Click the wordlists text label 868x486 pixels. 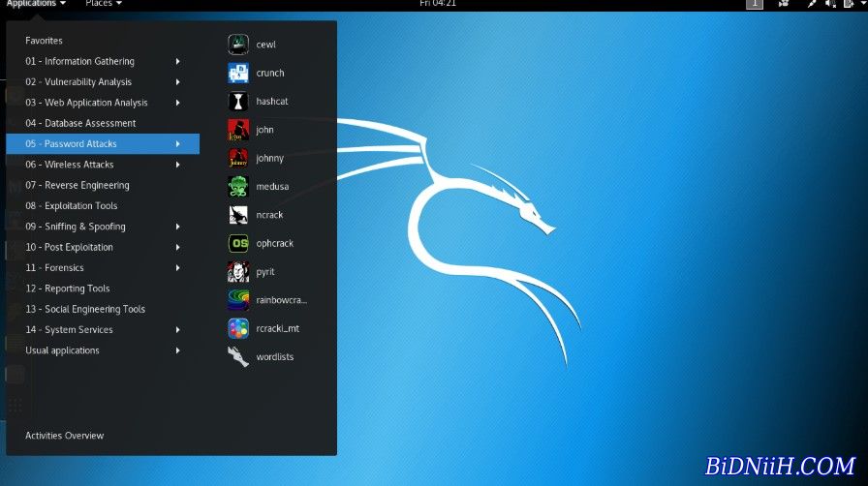274,357
